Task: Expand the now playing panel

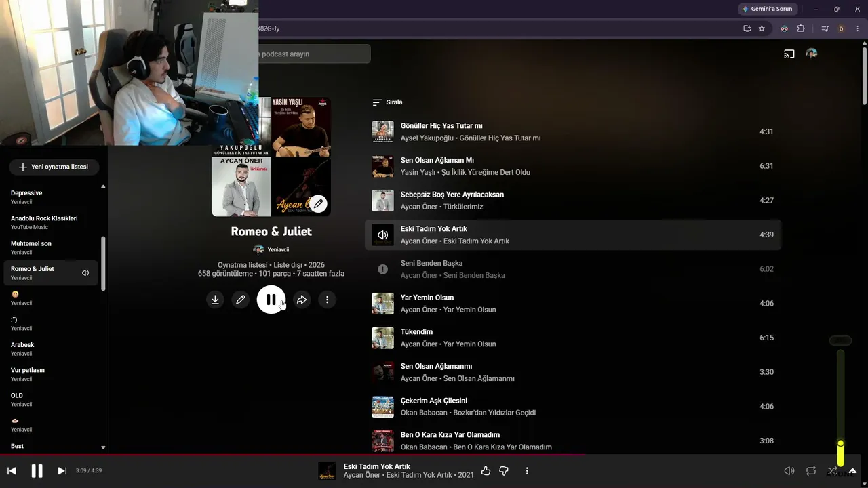Action: (x=853, y=471)
